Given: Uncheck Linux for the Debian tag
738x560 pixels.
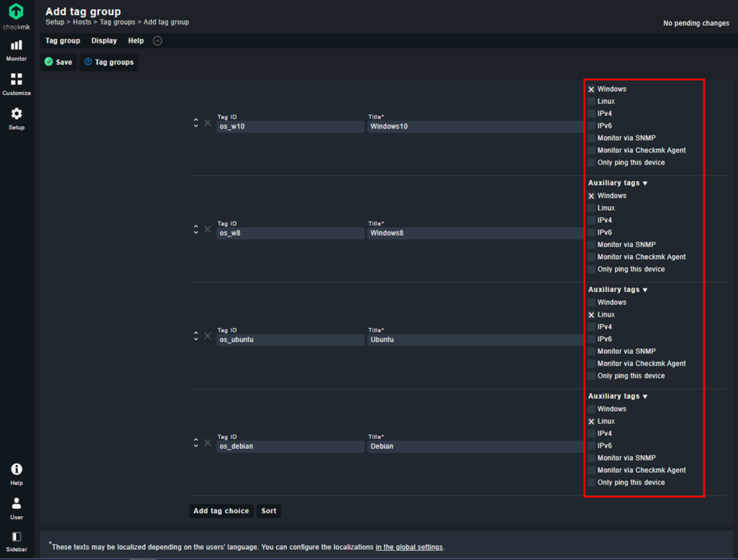Looking at the screenshot, I should tap(591, 422).
